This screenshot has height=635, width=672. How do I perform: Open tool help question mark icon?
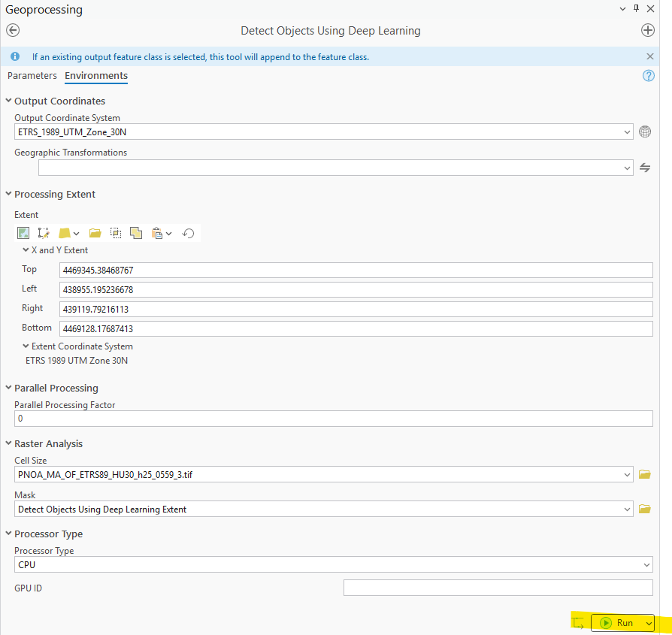coord(649,76)
